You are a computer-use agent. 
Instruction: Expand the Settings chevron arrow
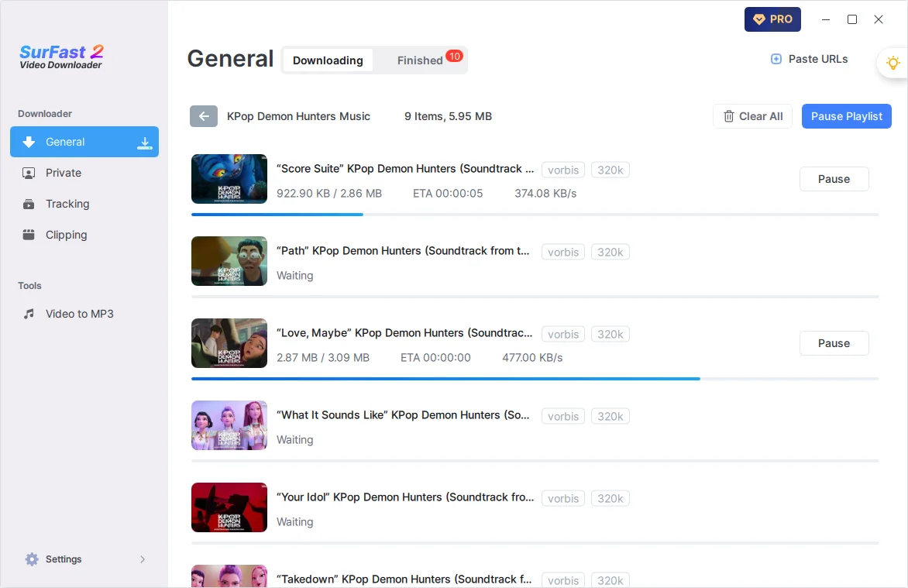tap(143, 559)
